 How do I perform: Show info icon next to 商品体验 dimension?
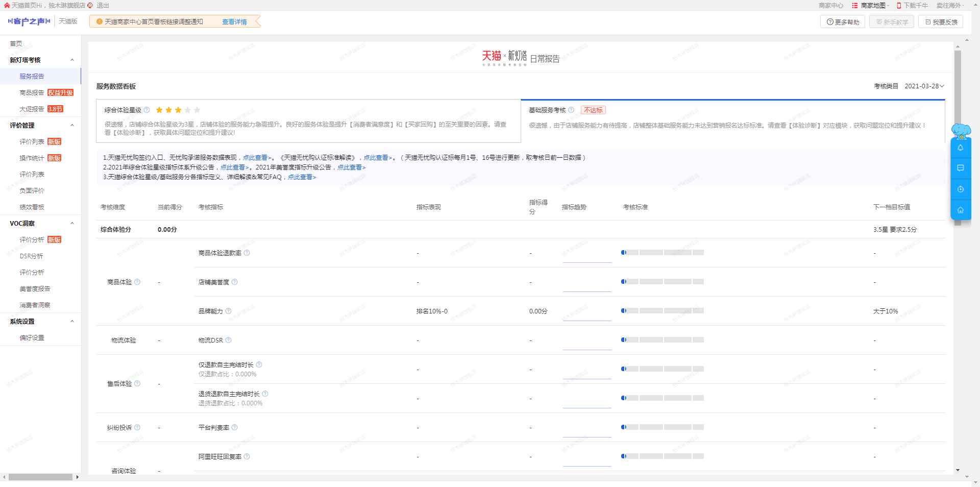137,282
